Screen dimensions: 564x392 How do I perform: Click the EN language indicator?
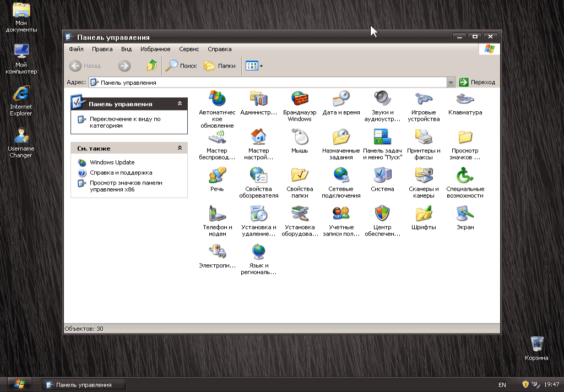coord(502,385)
